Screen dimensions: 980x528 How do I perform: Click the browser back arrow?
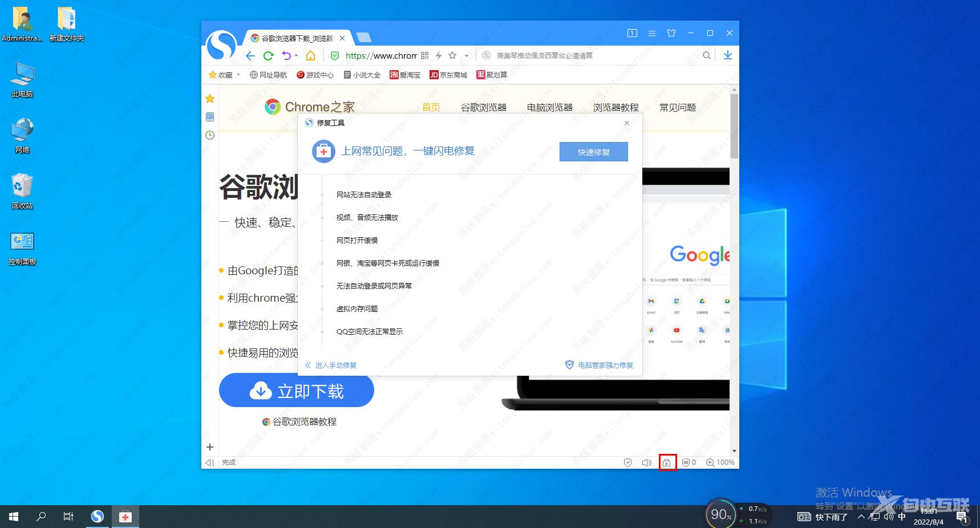coord(250,55)
